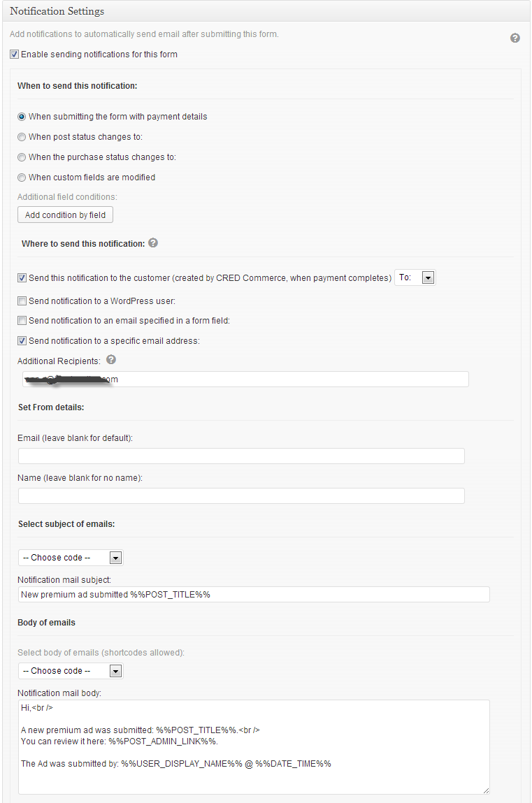Click the Notification mail subject field
This screenshot has height=803, width=532.
pos(254,595)
